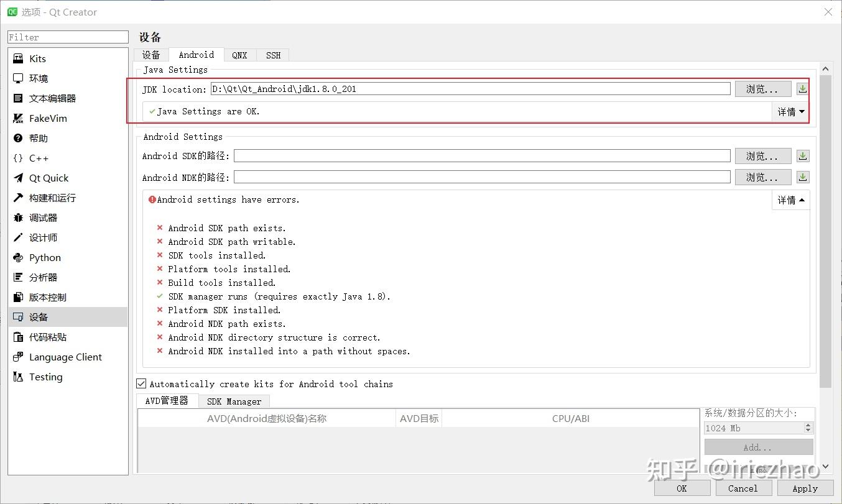Image resolution: width=842 pixels, height=504 pixels.
Task: Click the Android NDK download icon
Action: [x=803, y=177]
